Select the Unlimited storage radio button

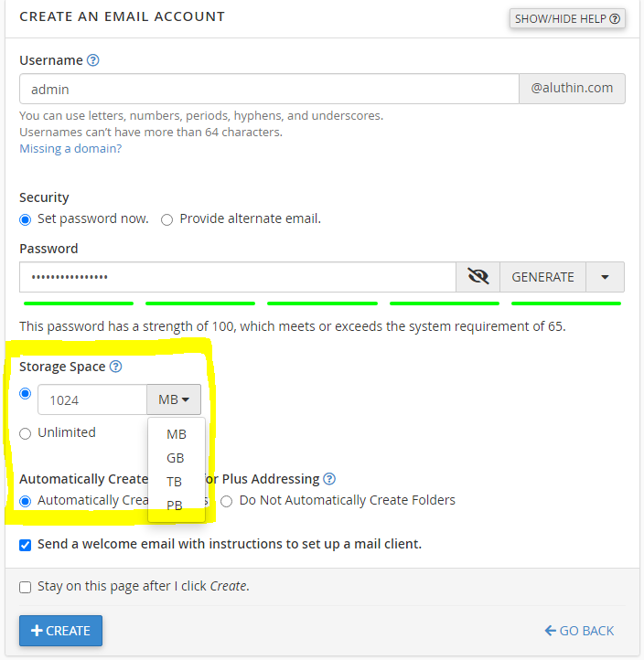(26, 433)
